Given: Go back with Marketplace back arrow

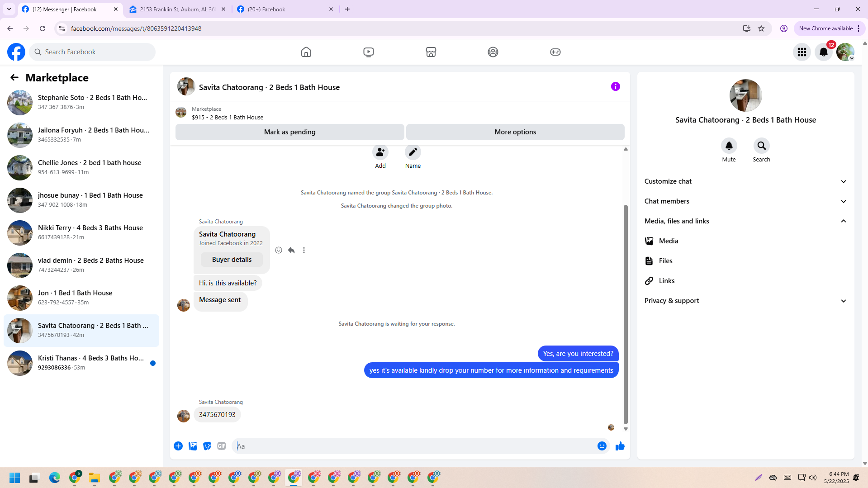Looking at the screenshot, I should (x=14, y=77).
